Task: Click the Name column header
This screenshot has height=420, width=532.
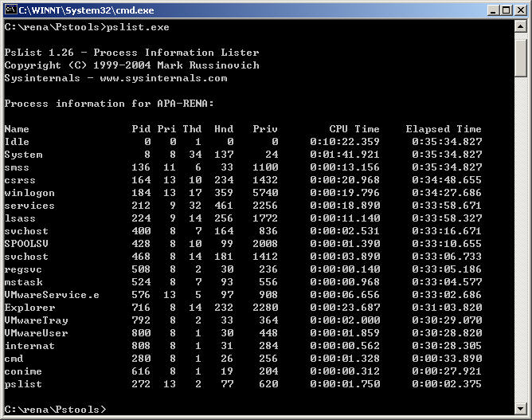Action: (17, 129)
